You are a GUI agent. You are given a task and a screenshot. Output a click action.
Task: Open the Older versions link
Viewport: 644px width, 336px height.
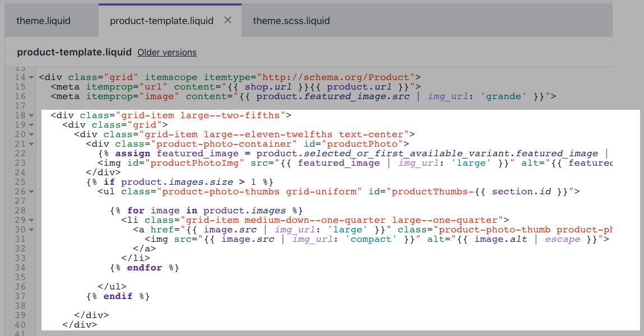point(167,52)
